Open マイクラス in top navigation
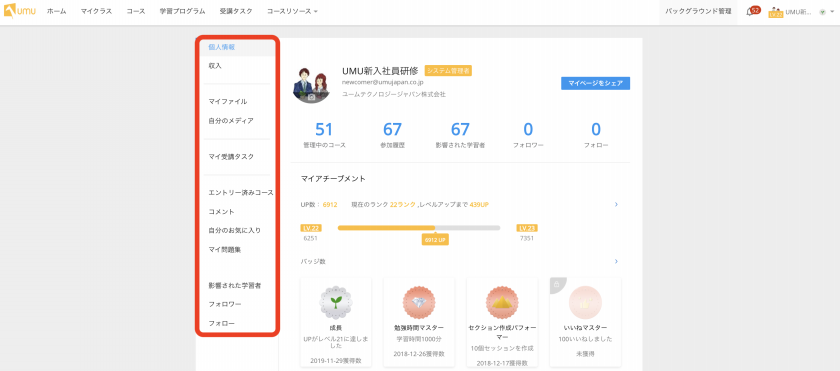Viewport: 840px width, 371px height. point(96,11)
